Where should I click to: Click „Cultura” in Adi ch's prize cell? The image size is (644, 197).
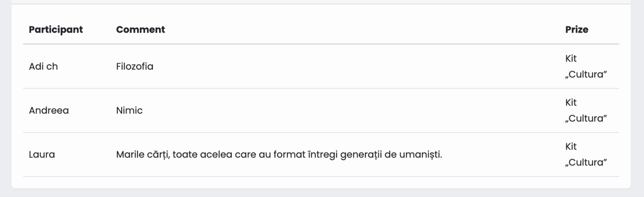[x=586, y=75]
